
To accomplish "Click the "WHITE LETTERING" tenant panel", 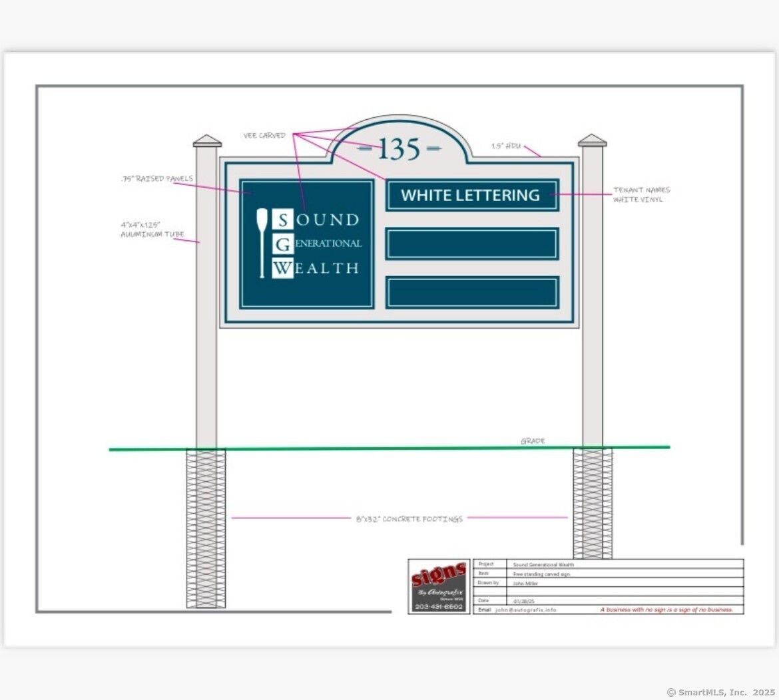I will (x=472, y=195).
